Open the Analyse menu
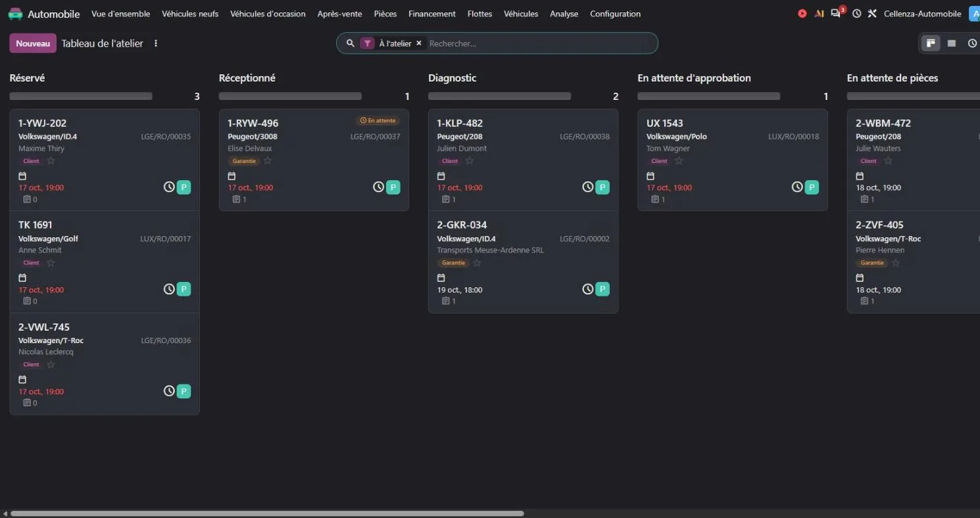 564,14
